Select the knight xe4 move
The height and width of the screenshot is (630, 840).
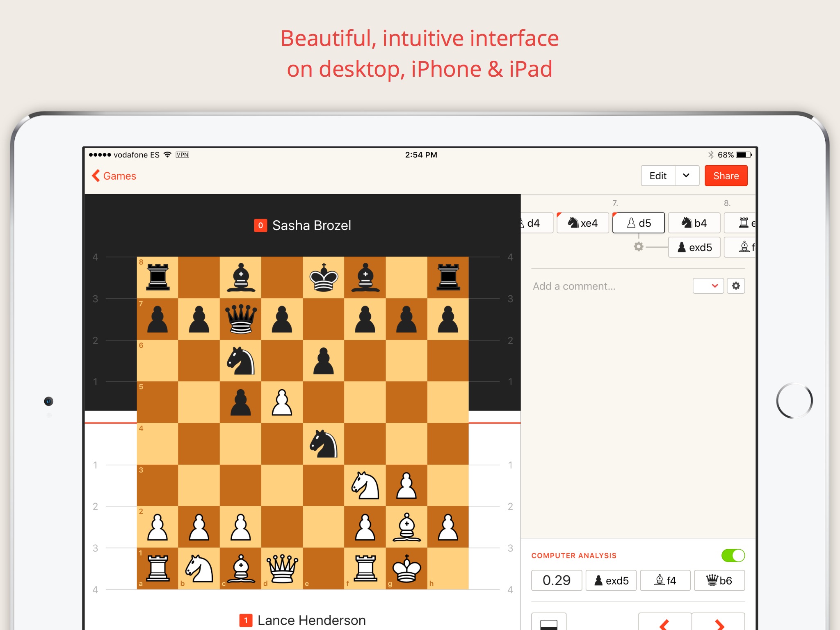tap(582, 223)
